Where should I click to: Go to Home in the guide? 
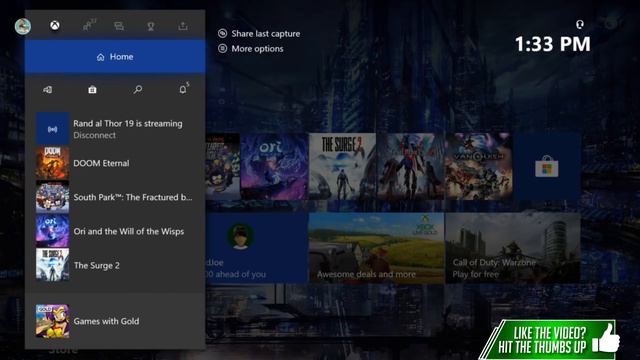[x=115, y=57]
